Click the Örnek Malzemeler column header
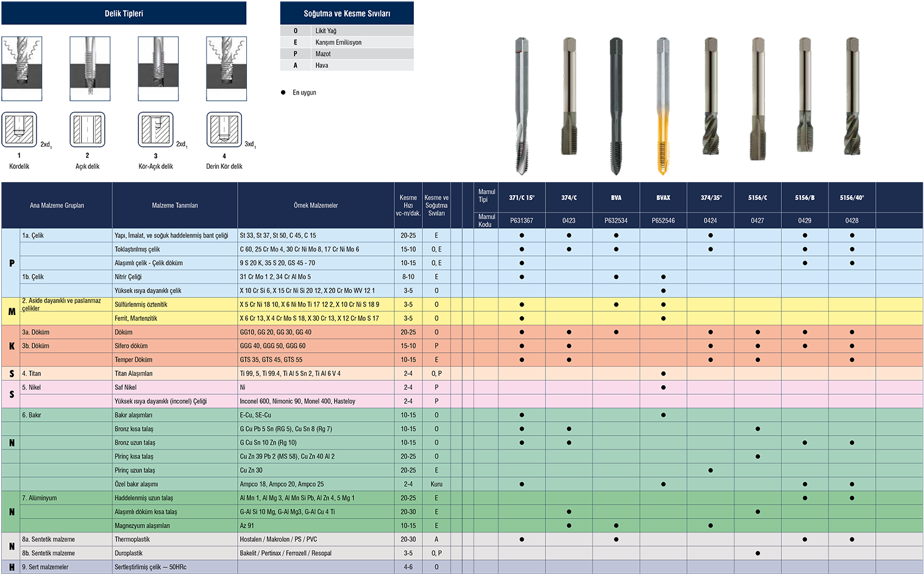This screenshot has width=924, height=574. [316, 205]
